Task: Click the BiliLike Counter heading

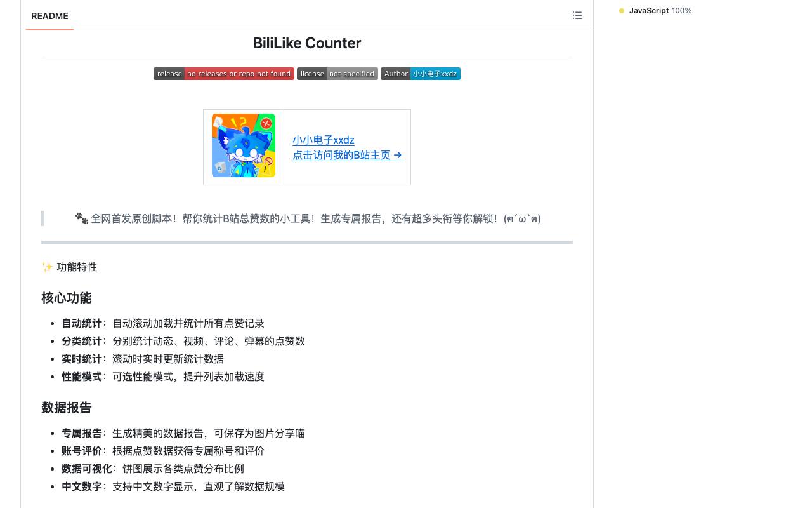Action: 307,43
